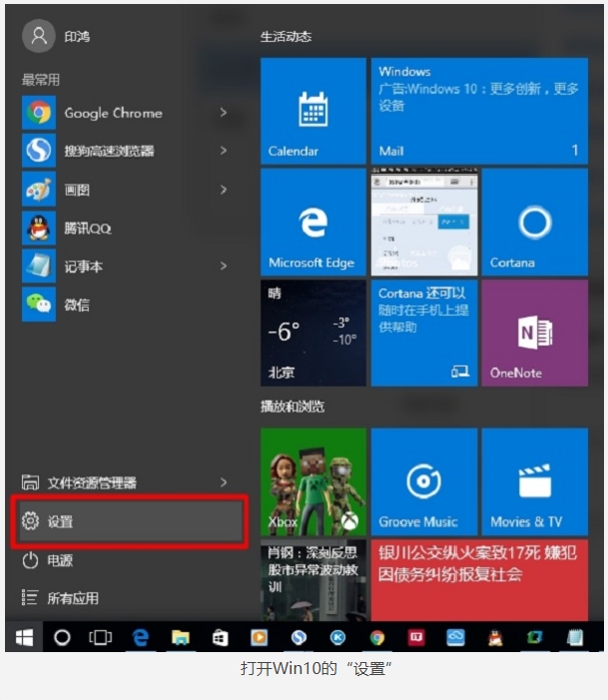
Task: Expand 文件资源管理器 submenu arrow
Action: [x=224, y=482]
